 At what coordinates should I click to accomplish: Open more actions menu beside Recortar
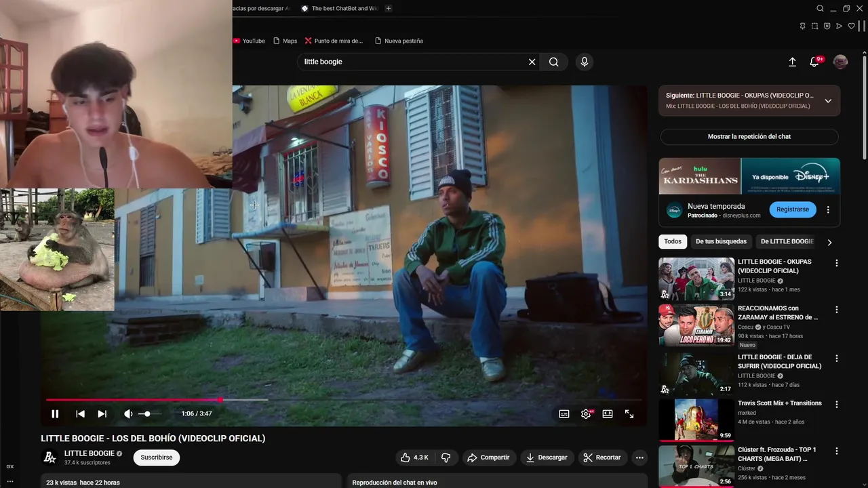tap(639, 457)
